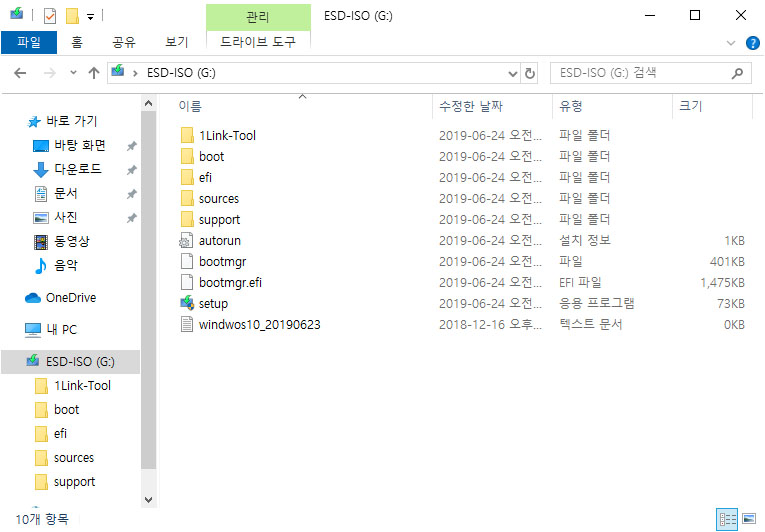Open boot folder in the navigation tree
Screen dimensions: 765x532
[x=66, y=409]
